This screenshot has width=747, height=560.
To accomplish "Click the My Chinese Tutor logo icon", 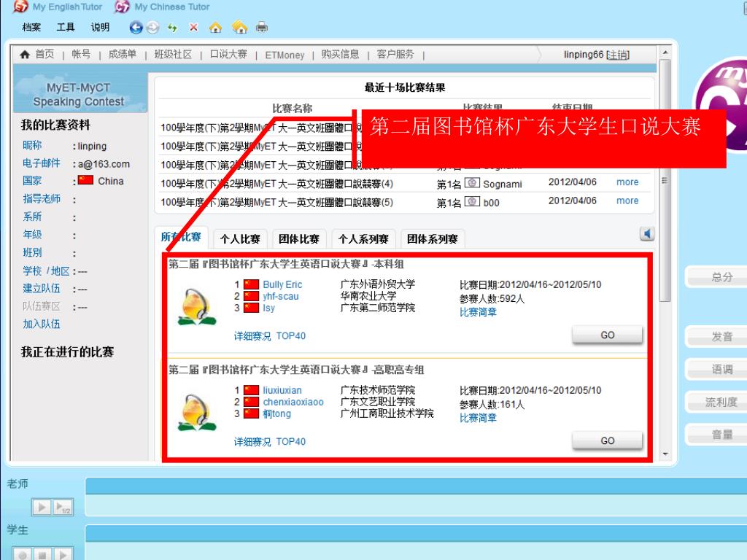I will [122, 7].
